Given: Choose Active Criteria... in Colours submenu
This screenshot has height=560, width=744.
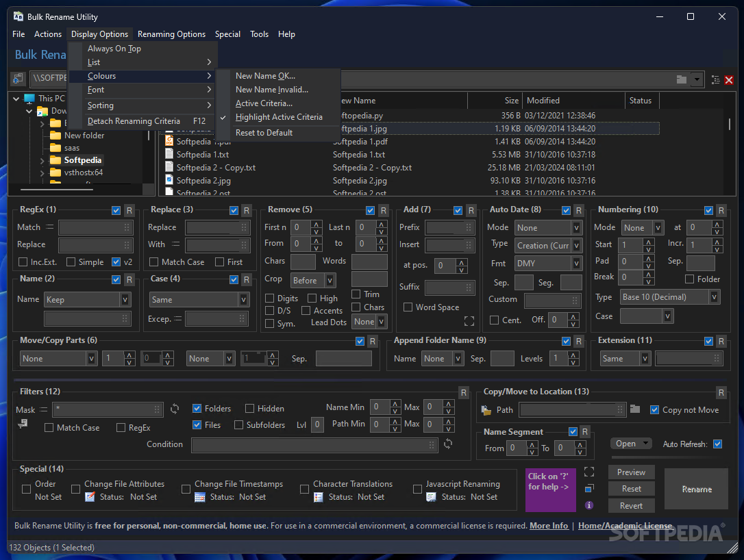Looking at the screenshot, I should (278, 103).
